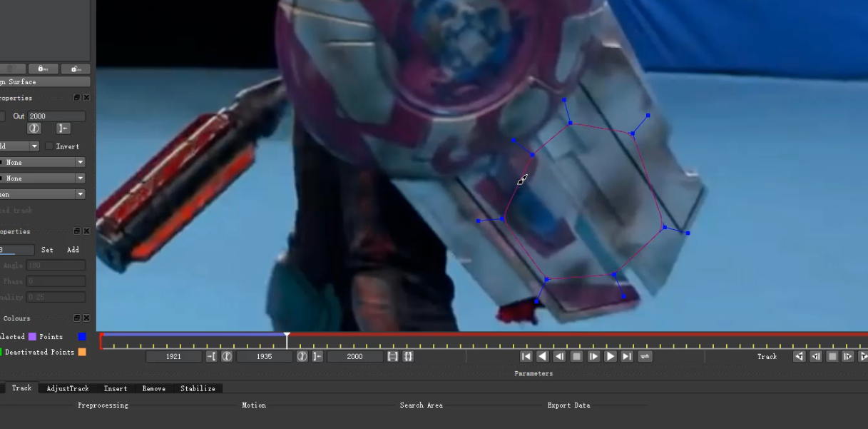Viewport: 868px width, 429px height.
Task: Click the edge width field beside Set
Action: 17,250
